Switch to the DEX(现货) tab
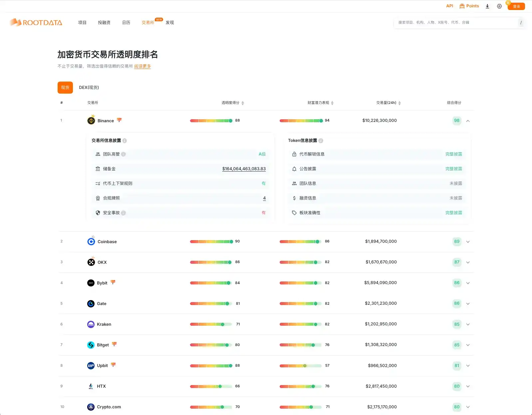Image resolution: width=532 pixels, height=415 pixels. click(89, 88)
